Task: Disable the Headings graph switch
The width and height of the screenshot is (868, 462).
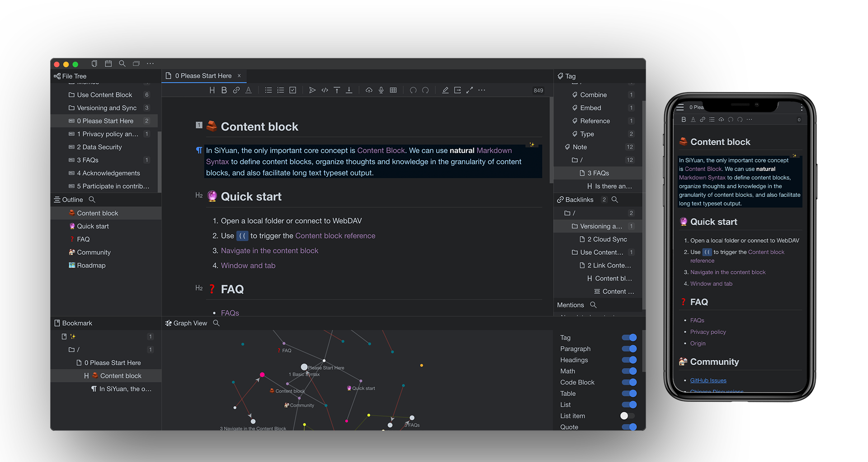Action: pos(629,360)
